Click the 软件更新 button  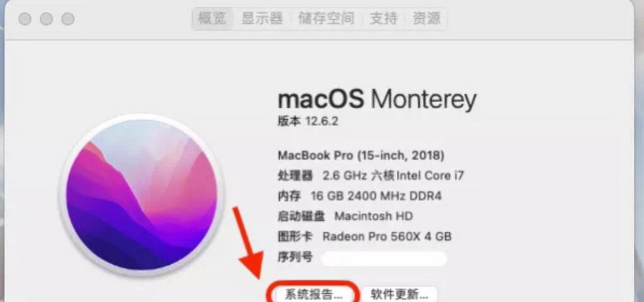coord(399,294)
